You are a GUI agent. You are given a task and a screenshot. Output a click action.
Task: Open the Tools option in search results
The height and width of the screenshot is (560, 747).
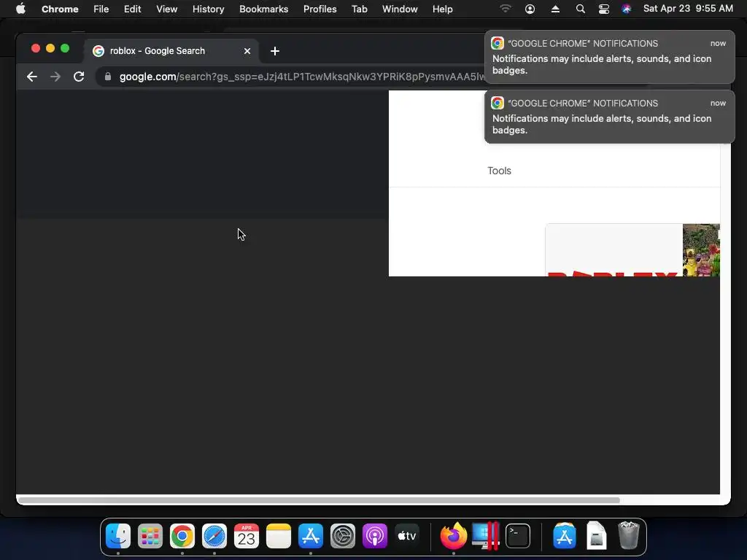(499, 171)
